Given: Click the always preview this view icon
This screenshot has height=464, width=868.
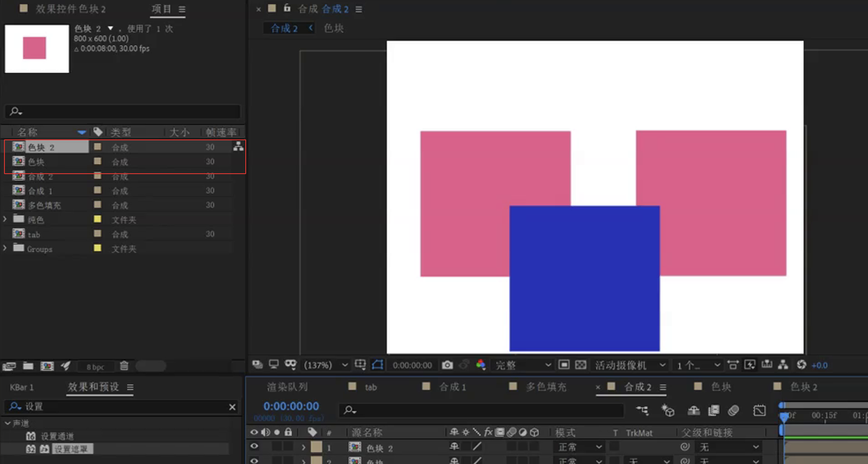Looking at the screenshot, I should click(257, 365).
